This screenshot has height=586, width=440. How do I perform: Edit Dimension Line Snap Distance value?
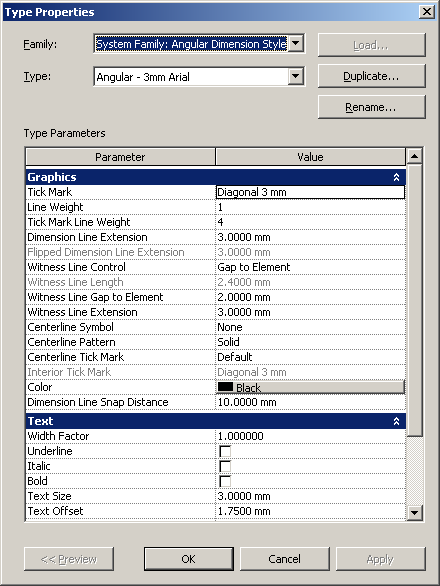(x=310, y=402)
